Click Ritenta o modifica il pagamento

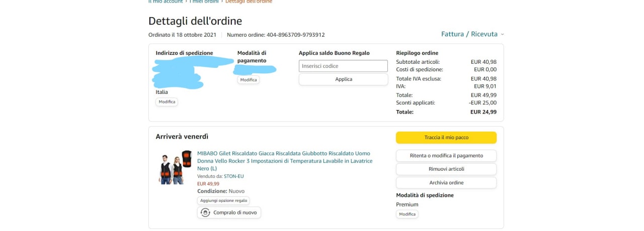(x=446, y=156)
